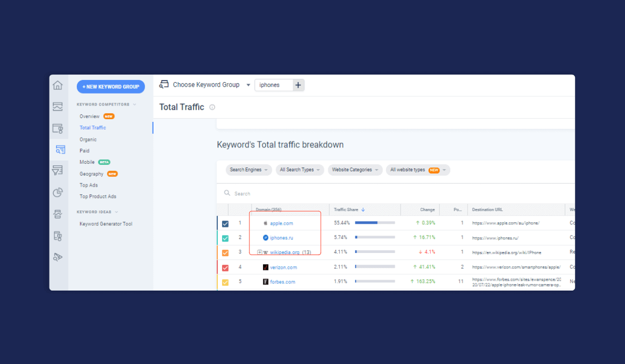The height and width of the screenshot is (364, 625).
Task: Select the funnel icon in left rail
Action: (58, 171)
